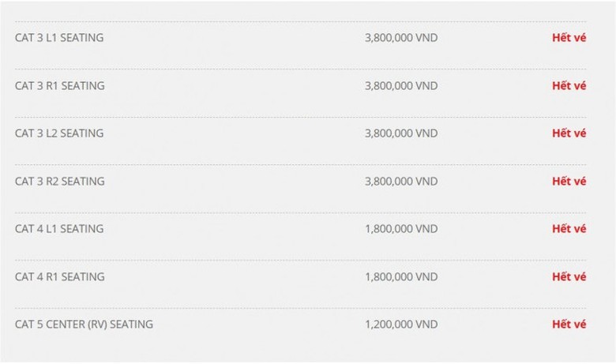Click "Hết vé" beside CAT 4 L1 SEATING
This screenshot has height=364, width=616.
(x=569, y=229)
